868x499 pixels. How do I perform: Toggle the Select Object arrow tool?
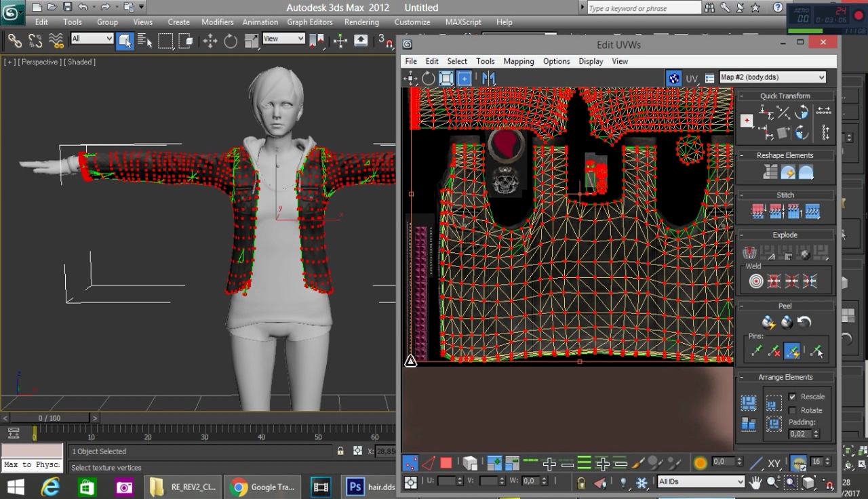[125, 41]
